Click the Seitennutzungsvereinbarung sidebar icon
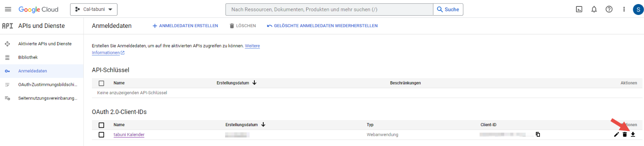The height and width of the screenshot is (146, 644). pos(7,98)
